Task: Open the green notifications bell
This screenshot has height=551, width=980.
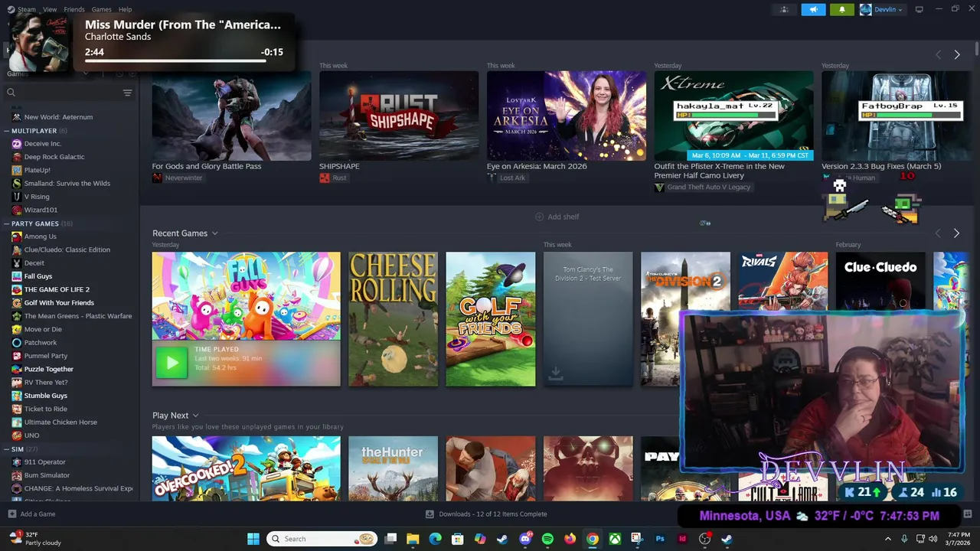Action: click(x=841, y=9)
